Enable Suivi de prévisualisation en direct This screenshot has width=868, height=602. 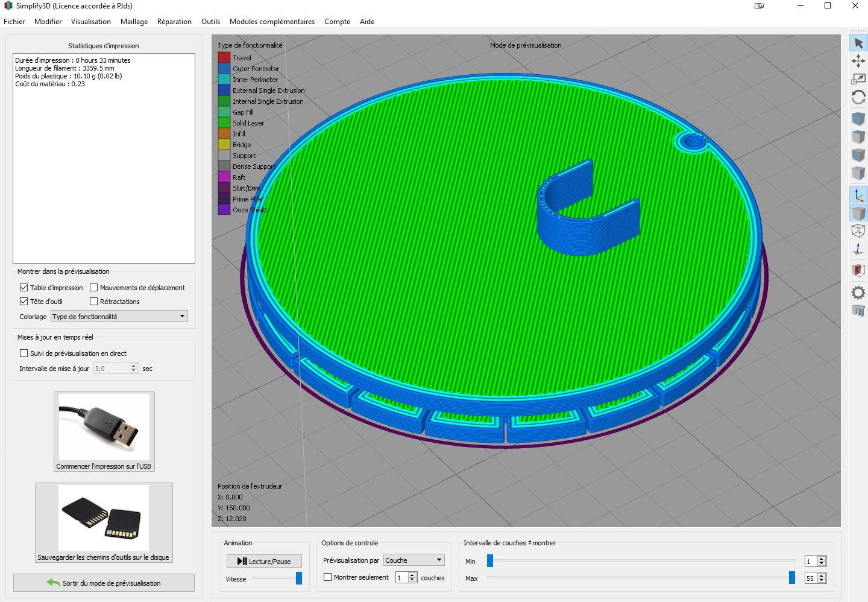click(24, 353)
